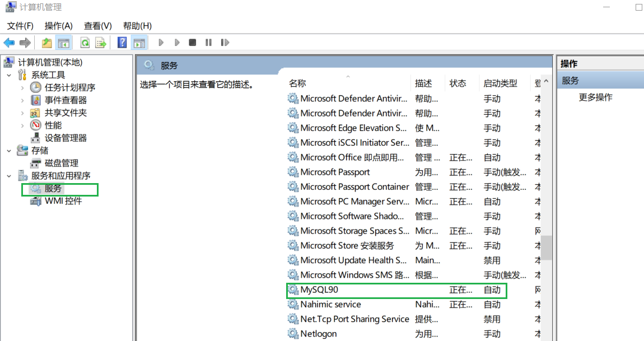
Task: Select the Performance icon in tree
Action: 36,125
